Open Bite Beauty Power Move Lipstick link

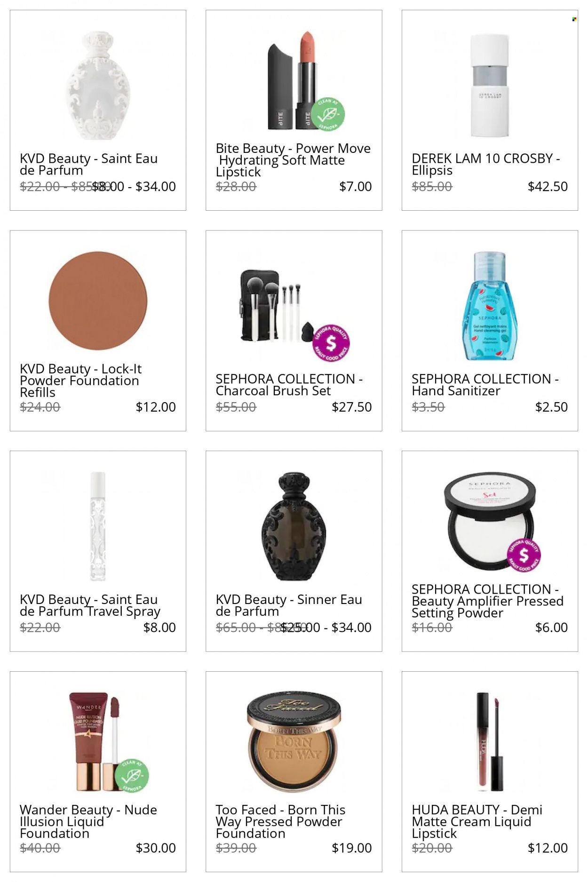click(293, 160)
